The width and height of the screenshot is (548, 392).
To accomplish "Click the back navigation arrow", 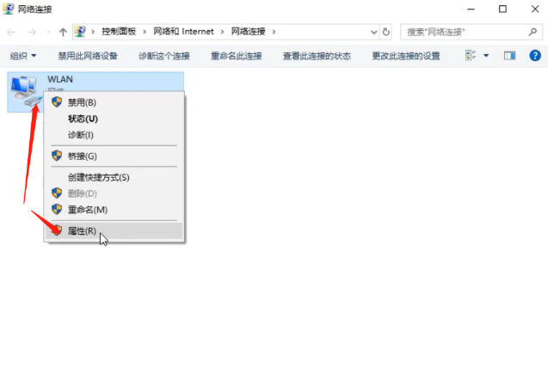I will [11, 32].
